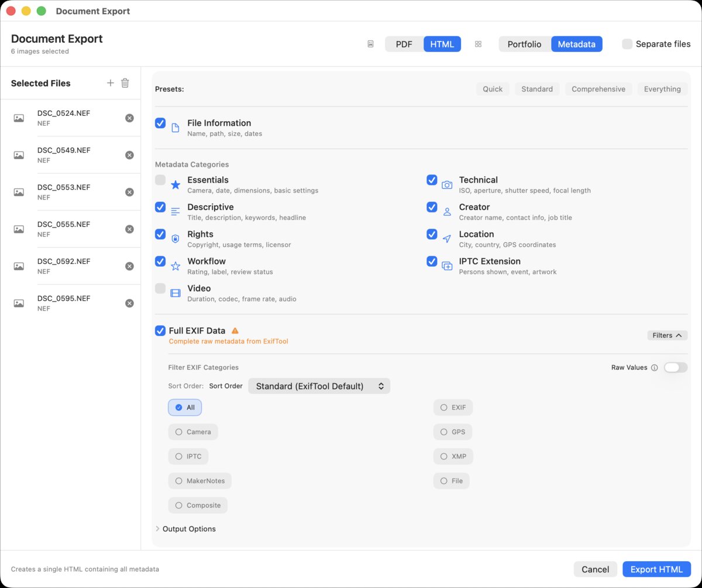
Task: Click the location arrow icon beside Location
Action: (446, 238)
